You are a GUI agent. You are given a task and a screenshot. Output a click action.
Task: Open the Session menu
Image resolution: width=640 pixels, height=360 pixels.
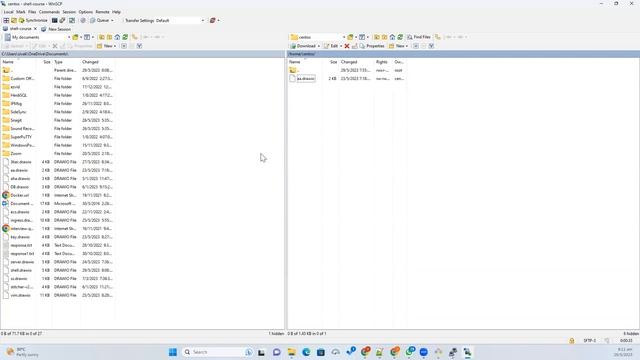pyautogui.click(x=69, y=12)
